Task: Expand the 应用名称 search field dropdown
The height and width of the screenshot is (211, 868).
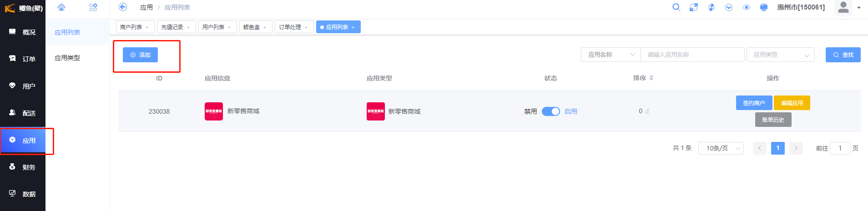Action: tap(611, 55)
